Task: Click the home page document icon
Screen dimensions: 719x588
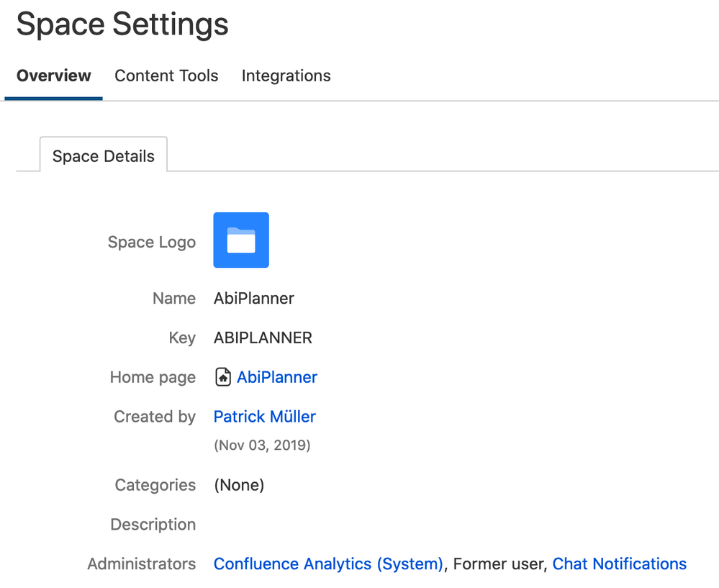Action: tap(223, 377)
